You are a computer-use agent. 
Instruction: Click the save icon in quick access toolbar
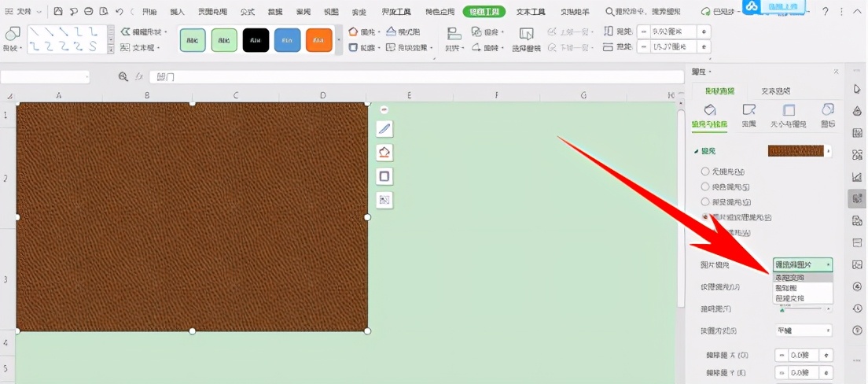58,12
